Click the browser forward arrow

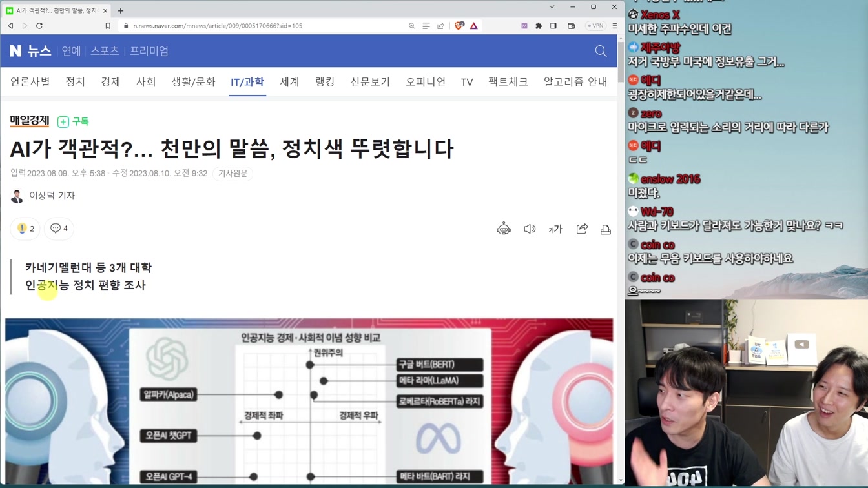[25, 26]
